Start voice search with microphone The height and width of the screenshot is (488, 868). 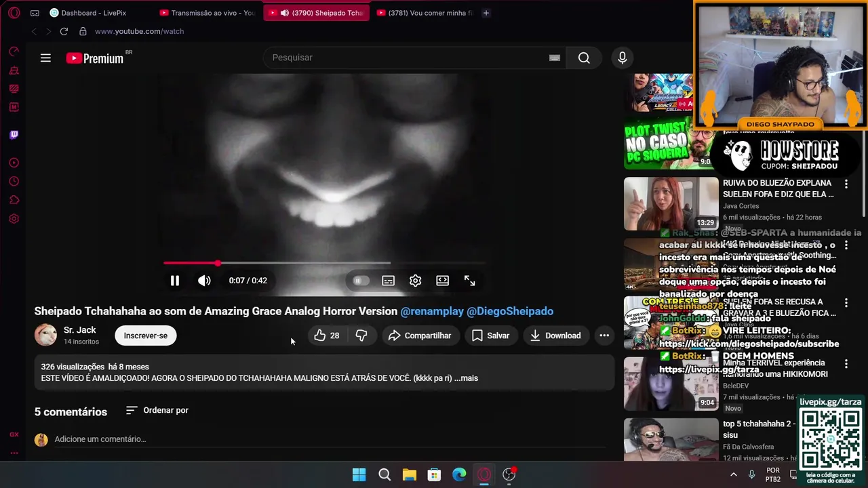click(622, 58)
